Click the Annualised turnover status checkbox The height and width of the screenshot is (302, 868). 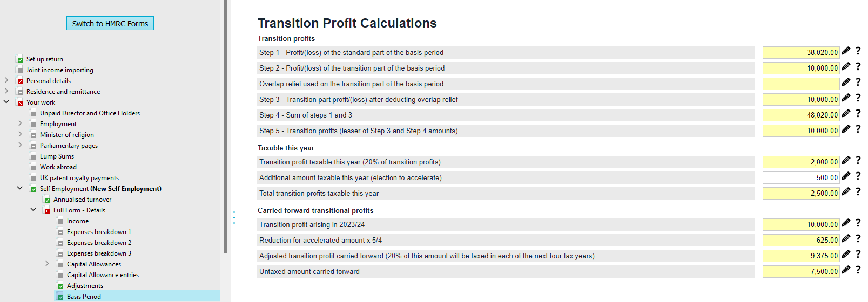47,200
